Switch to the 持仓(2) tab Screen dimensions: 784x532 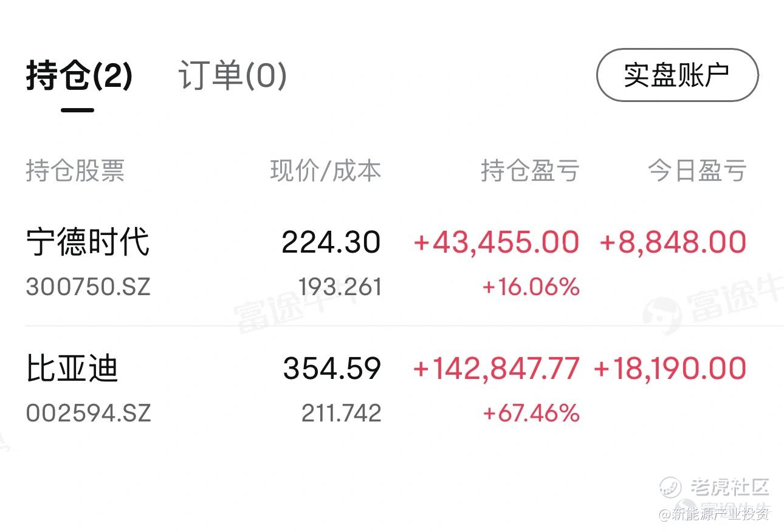[79, 77]
